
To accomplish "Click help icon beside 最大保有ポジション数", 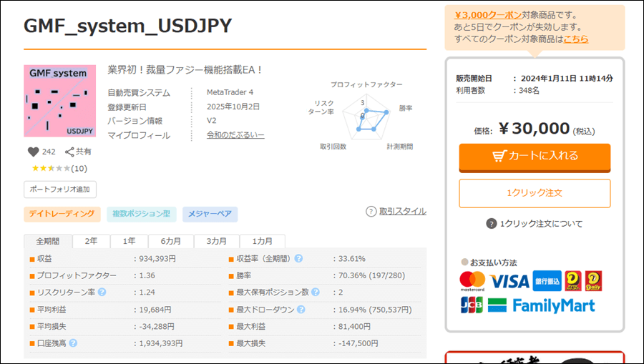I will 316,292.
